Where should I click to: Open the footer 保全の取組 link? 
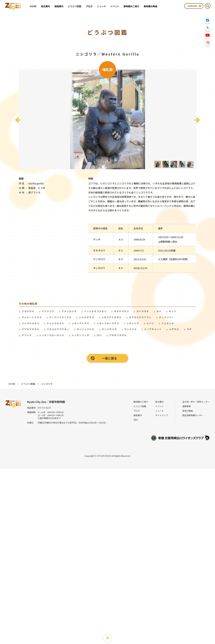coord(188,411)
